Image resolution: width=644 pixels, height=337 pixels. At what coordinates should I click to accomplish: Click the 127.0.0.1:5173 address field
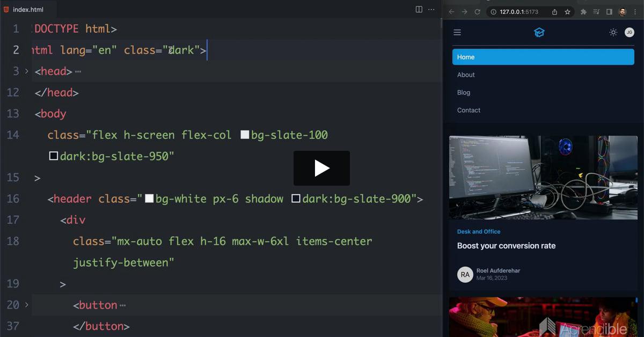pyautogui.click(x=518, y=12)
